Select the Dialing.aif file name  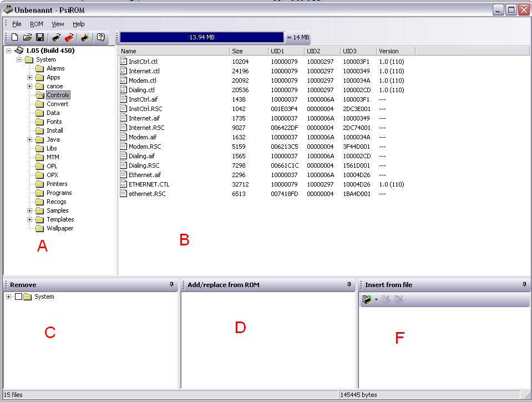click(141, 156)
